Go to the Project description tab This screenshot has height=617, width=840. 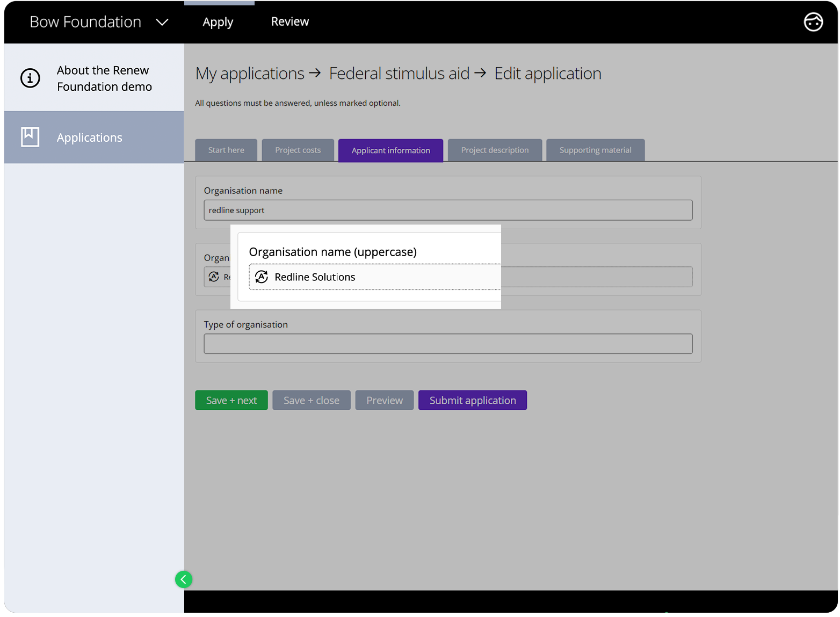(494, 150)
